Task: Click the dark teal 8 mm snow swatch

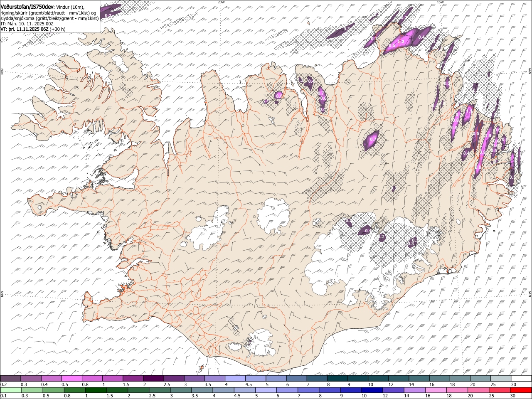Action: click(337, 379)
